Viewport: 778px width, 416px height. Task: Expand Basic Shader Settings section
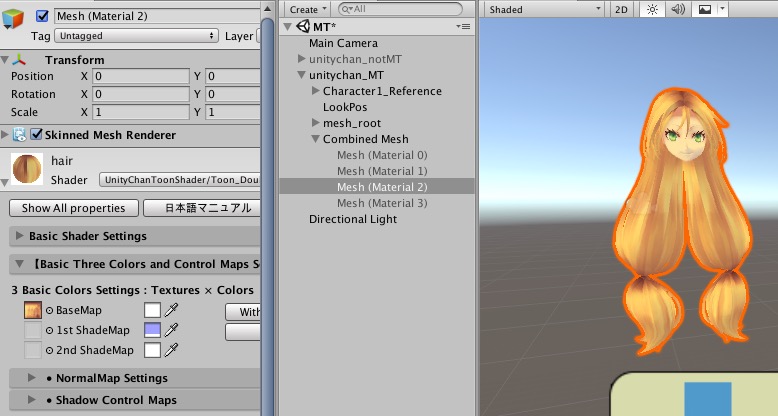[19, 235]
